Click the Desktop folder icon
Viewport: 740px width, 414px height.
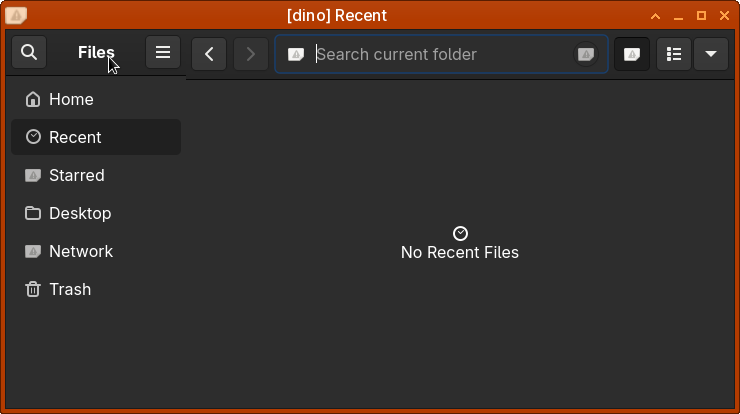point(33,213)
